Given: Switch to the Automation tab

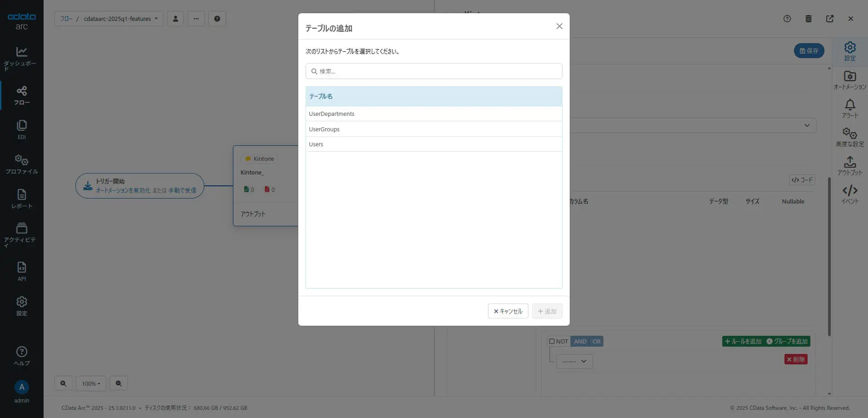Looking at the screenshot, I should click(849, 80).
